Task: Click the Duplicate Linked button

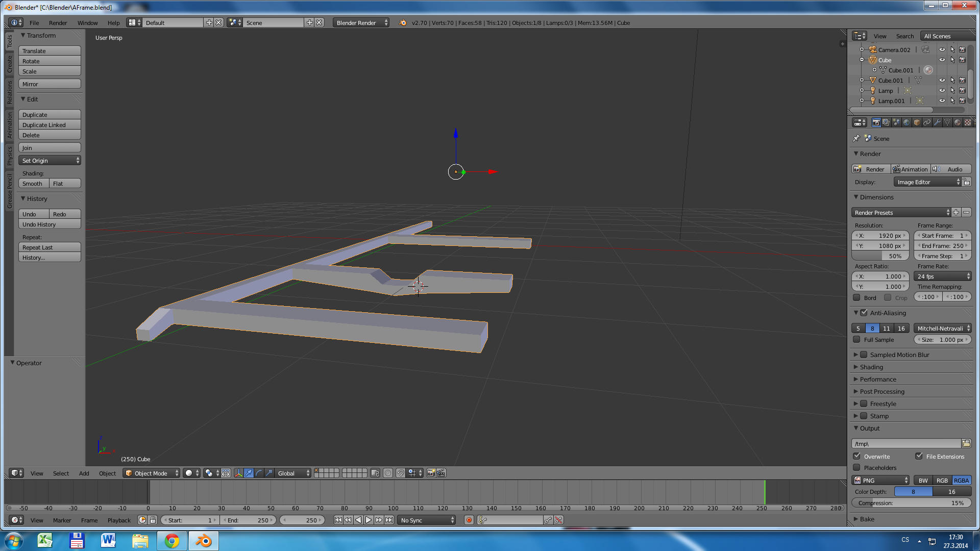Action: 50,124
